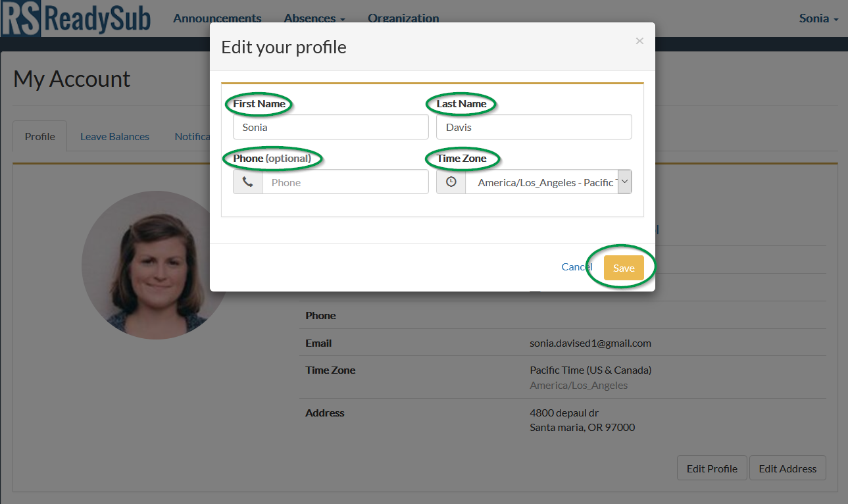Open the Announcements page
Viewport: 848px width, 504px height.
click(x=217, y=18)
